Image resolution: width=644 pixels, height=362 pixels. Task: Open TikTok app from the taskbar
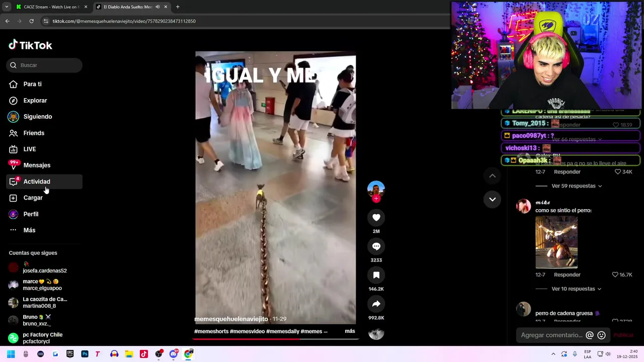[144, 354]
